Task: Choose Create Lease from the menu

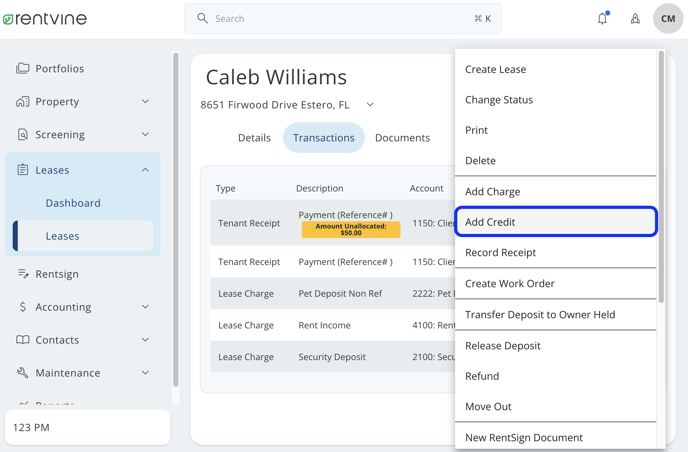Action: click(x=555, y=69)
